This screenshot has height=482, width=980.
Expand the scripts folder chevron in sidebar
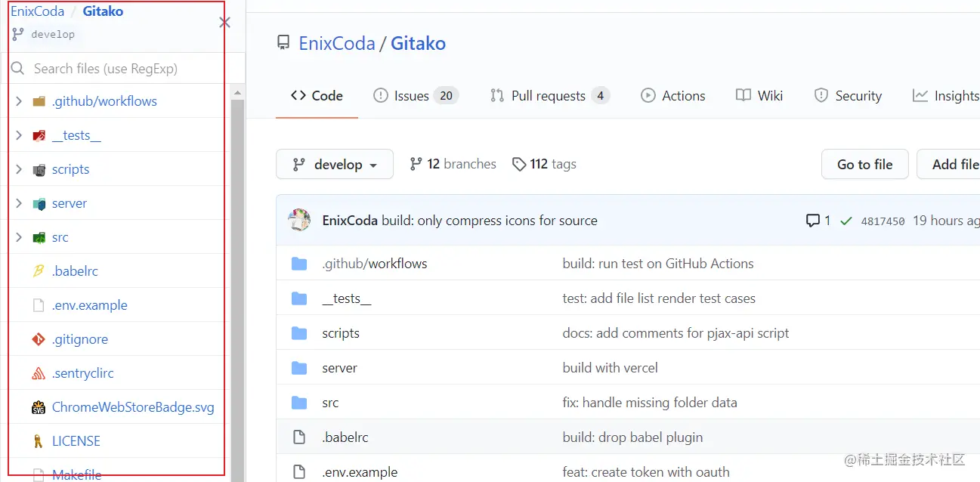point(19,169)
